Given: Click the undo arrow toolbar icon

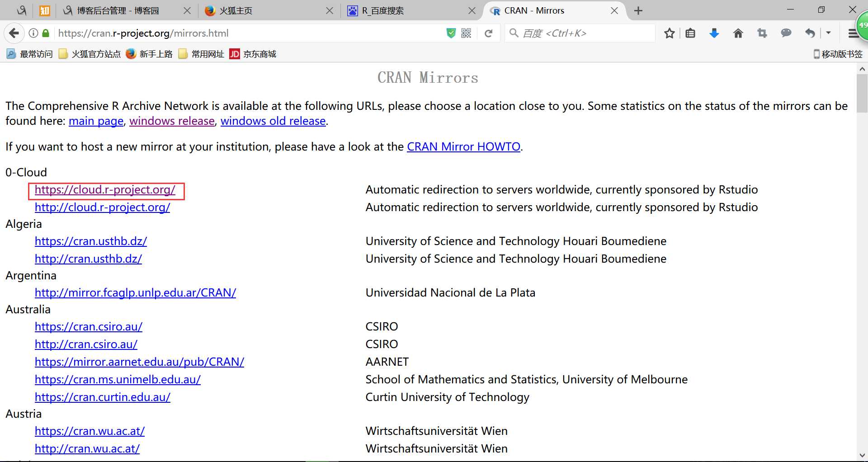Looking at the screenshot, I should 810,33.
